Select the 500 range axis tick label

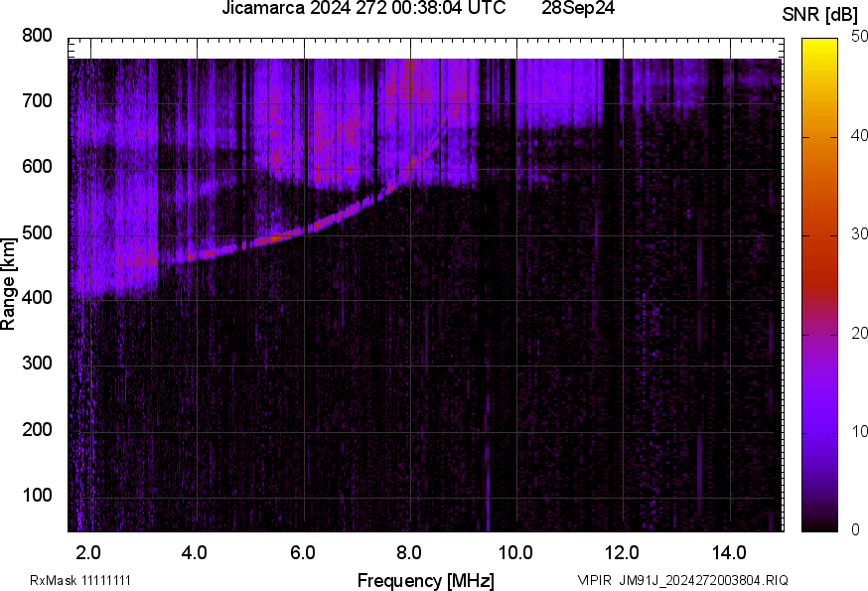pyautogui.click(x=37, y=233)
